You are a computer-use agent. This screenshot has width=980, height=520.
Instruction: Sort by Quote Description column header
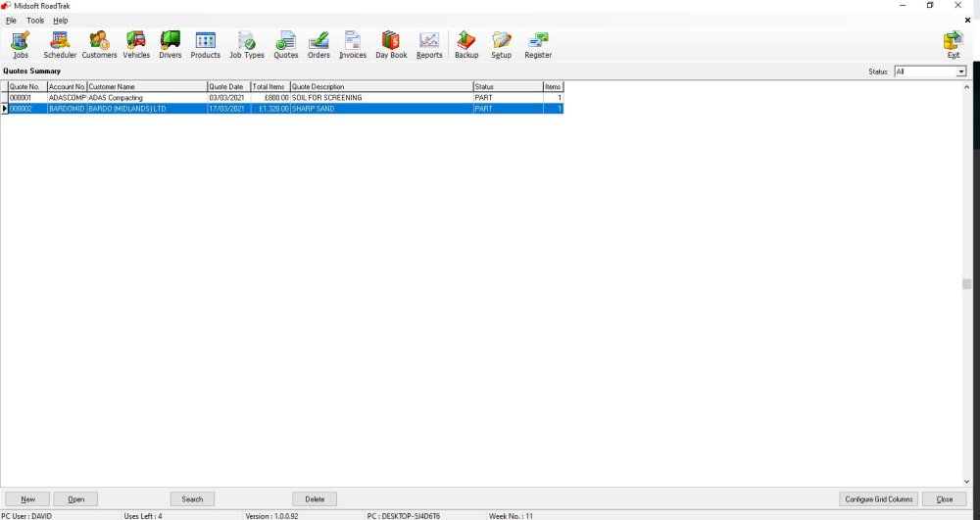pyautogui.click(x=382, y=87)
